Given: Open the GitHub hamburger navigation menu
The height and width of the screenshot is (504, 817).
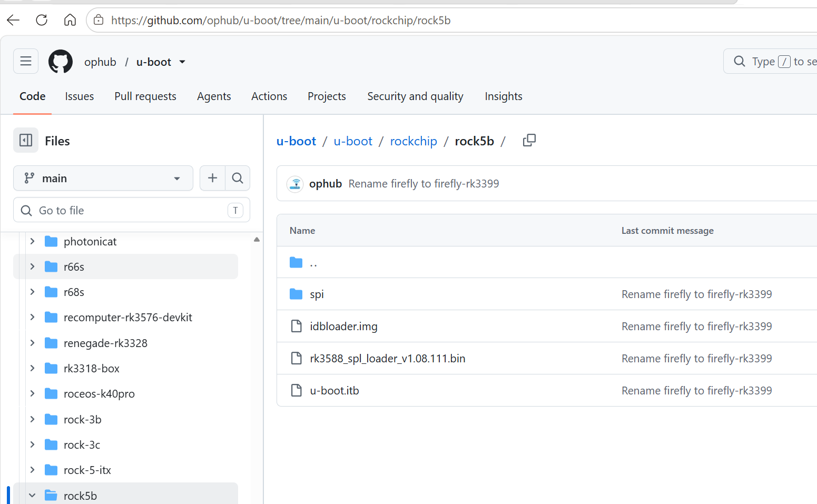Looking at the screenshot, I should [26, 61].
